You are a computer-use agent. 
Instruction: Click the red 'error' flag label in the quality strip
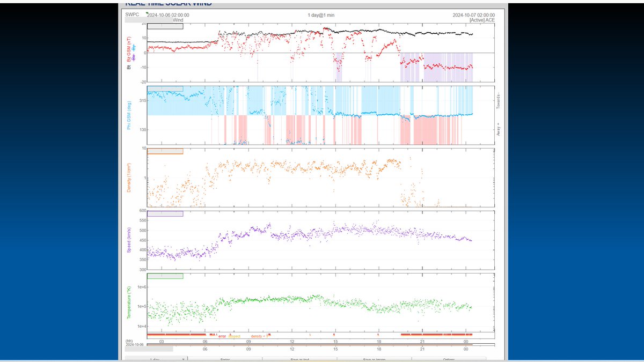(221, 336)
